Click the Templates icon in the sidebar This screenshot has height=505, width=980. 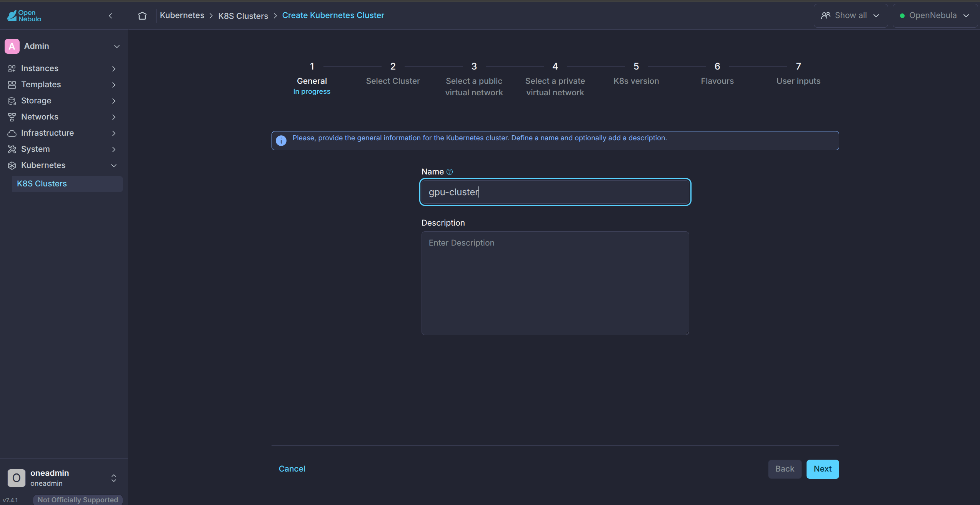(12, 85)
